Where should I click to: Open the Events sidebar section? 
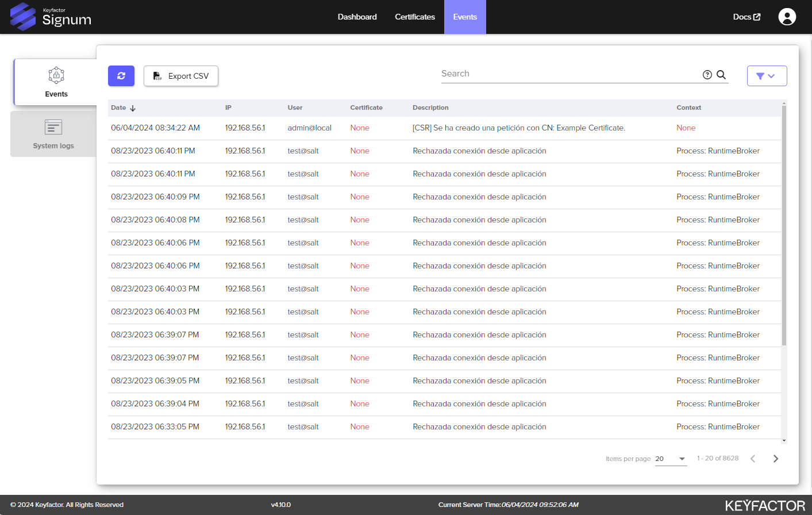pyautogui.click(x=56, y=82)
